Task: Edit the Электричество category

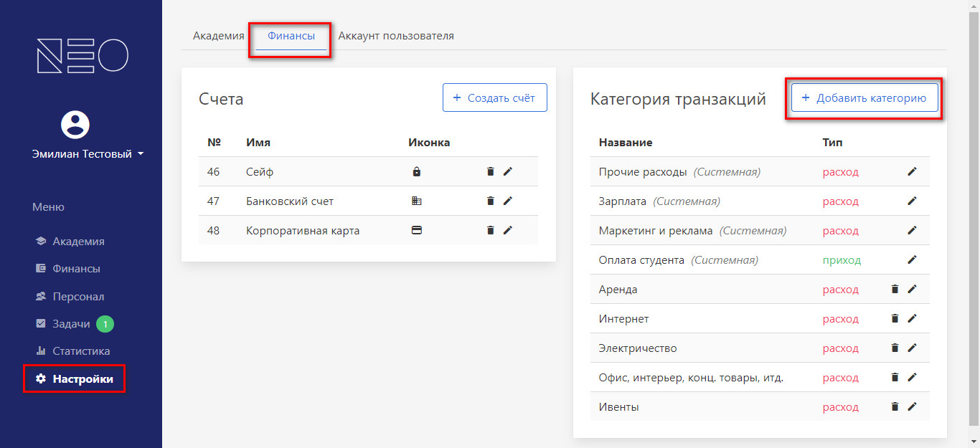Action: [913, 348]
